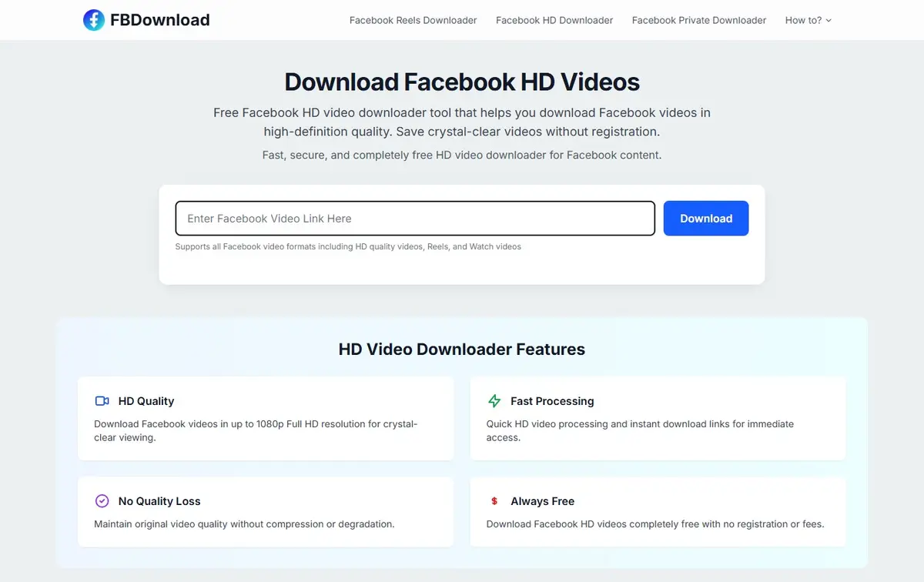Click the "HD Video Downloader Features" section title
Viewport: 924px width, 582px height.
tap(462, 349)
